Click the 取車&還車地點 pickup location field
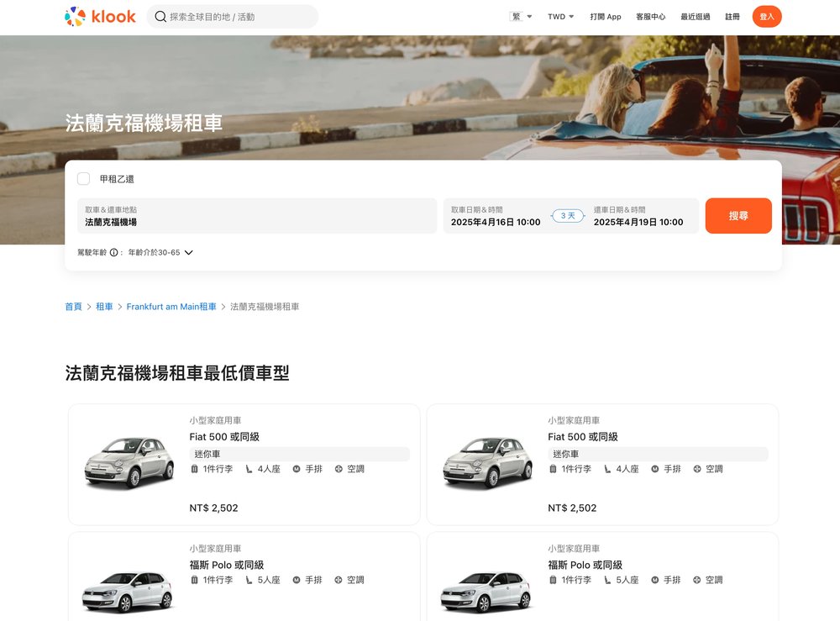Screen dimensions: 840x621 [252, 216]
